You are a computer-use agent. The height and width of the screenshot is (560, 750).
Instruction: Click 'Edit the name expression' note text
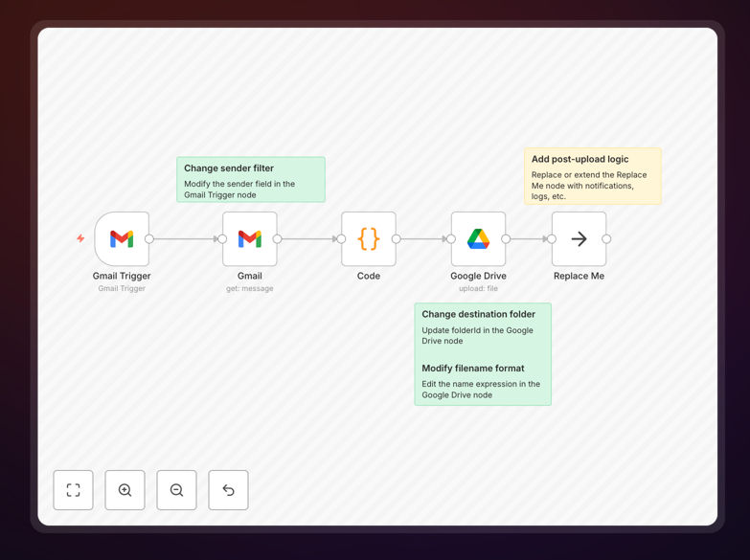point(481,390)
